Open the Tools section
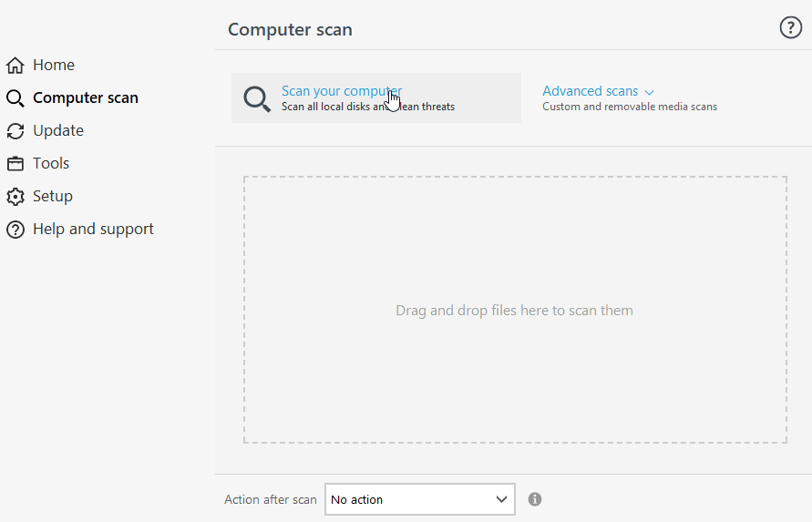 [x=51, y=164]
